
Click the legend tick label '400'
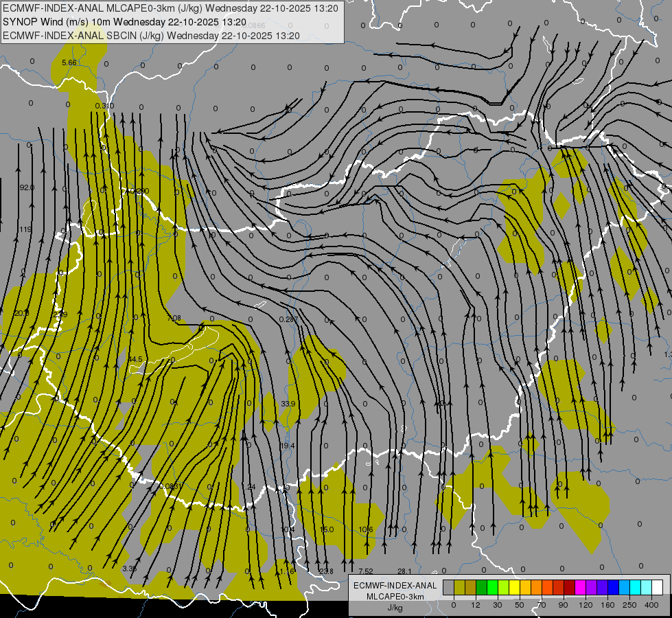651,605
